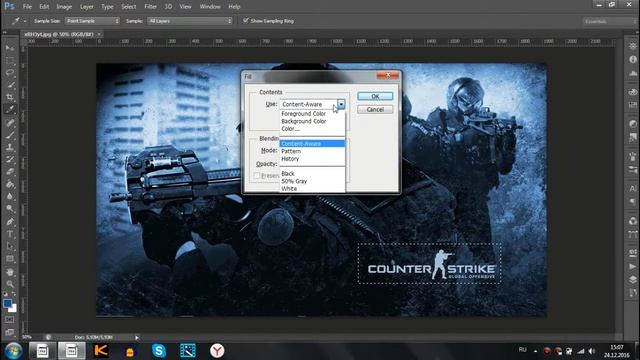Screen dimensions: 640x360
Task: Select the Eraser tool
Action: pos(10,172)
